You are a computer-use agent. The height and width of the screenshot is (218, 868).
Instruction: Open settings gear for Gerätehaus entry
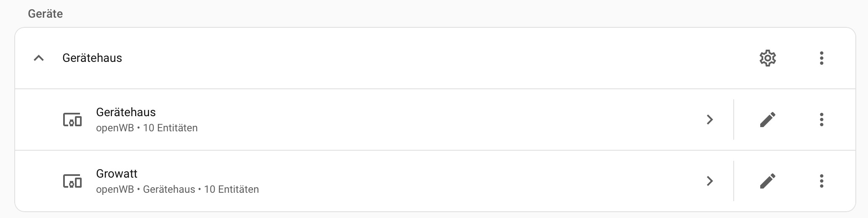coord(767,58)
